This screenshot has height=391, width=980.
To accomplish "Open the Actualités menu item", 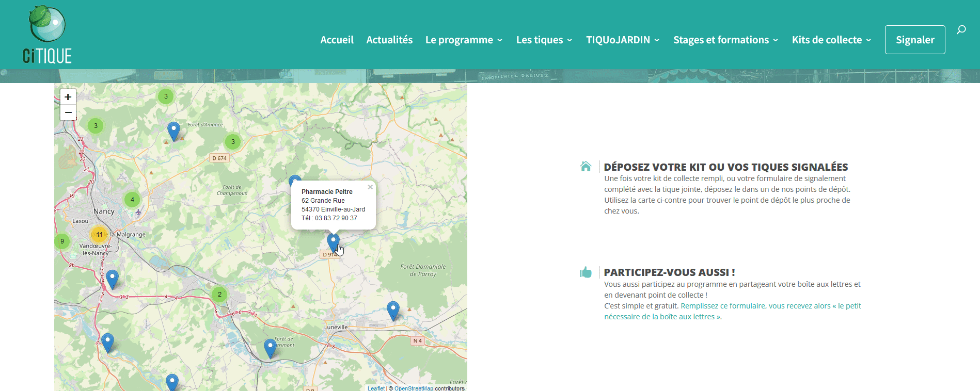I will 389,40.
